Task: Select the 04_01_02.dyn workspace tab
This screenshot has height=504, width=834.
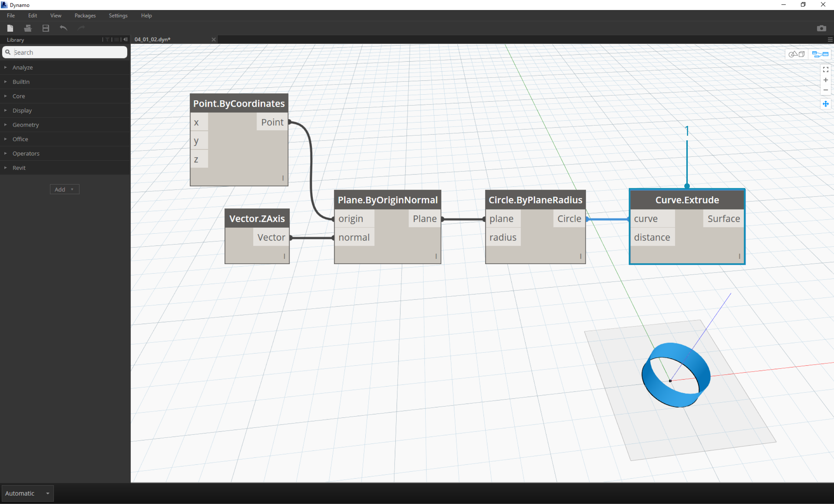Action: [174, 39]
